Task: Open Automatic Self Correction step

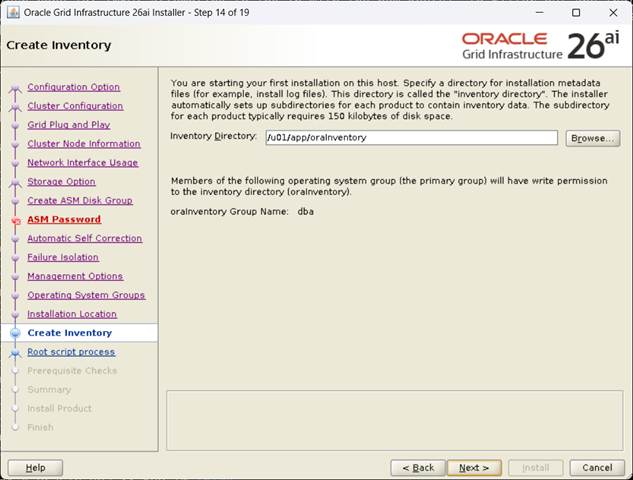Action: [x=85, y=238]
